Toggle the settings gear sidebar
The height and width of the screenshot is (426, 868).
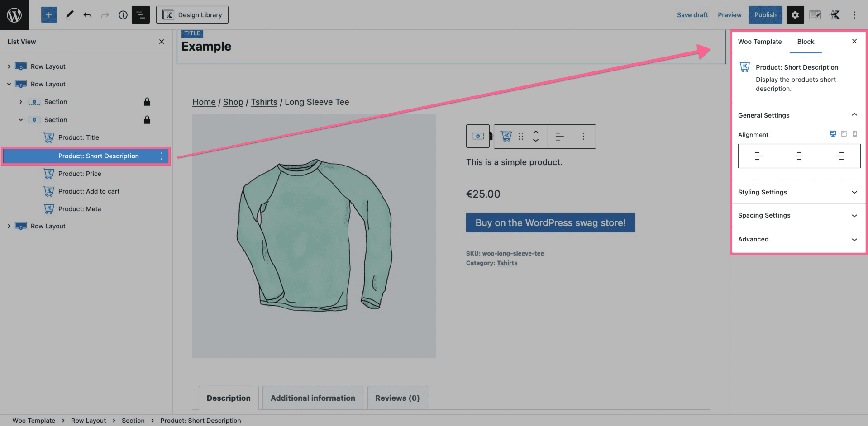pyautogui.click(x=795, y=15)
